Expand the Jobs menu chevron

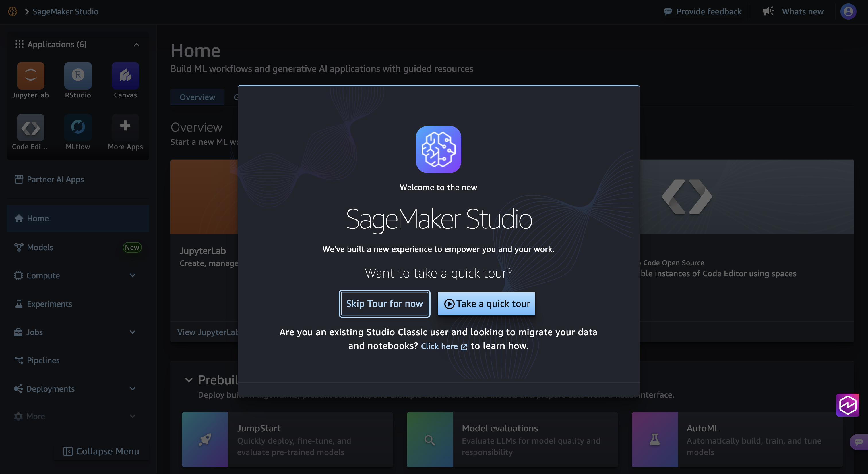133,332
